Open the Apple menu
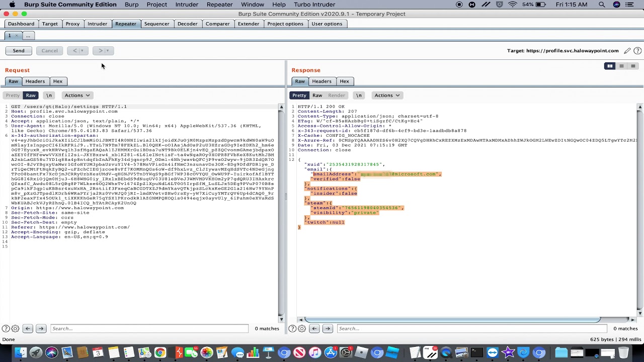This screenshot has height=362, width=644. click(12, 5)
